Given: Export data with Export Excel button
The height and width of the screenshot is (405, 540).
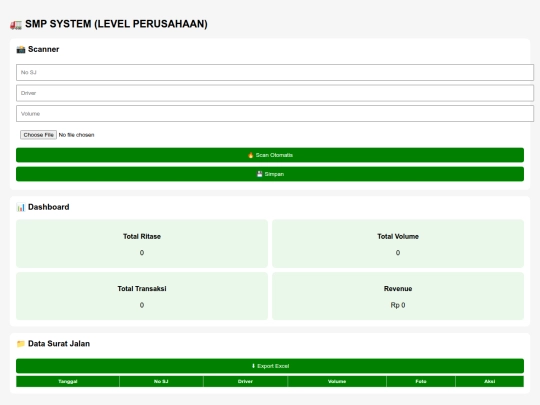Looking at the screenshot, I should 270,366.
